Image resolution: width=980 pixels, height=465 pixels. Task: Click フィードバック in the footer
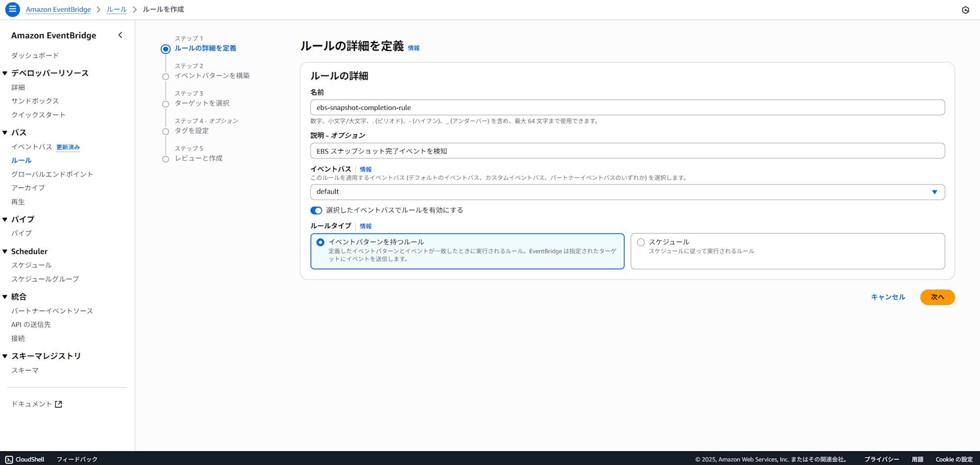[77, 460]
